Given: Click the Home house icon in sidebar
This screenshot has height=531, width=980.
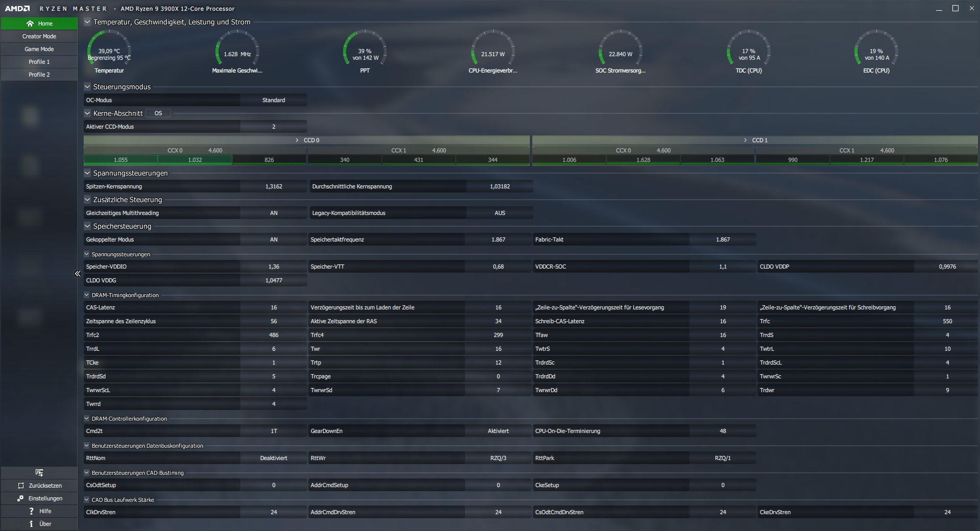Looking at the screenshot, I should (30, 23).
